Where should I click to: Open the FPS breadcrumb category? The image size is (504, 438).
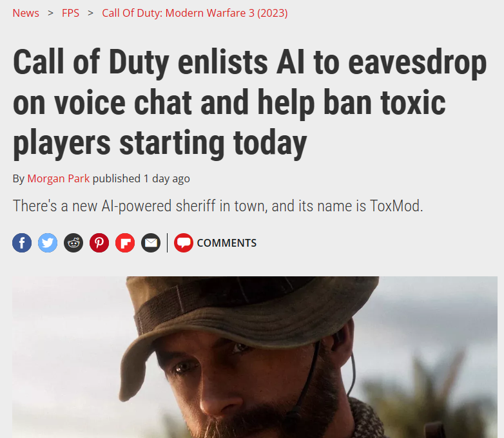(70, 13)
